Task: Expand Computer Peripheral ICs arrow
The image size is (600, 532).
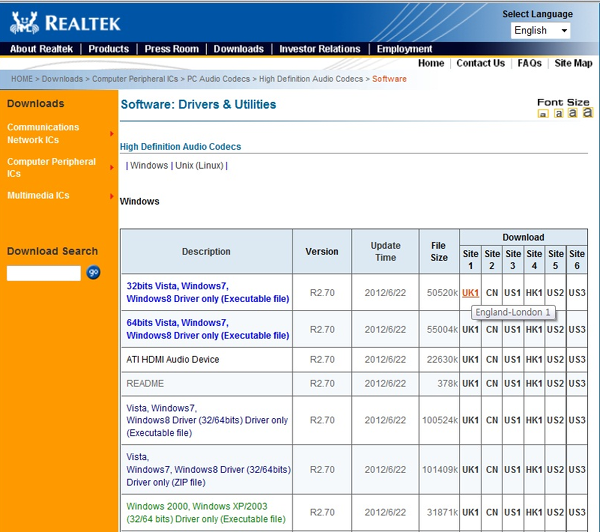Action: point(112,168)
